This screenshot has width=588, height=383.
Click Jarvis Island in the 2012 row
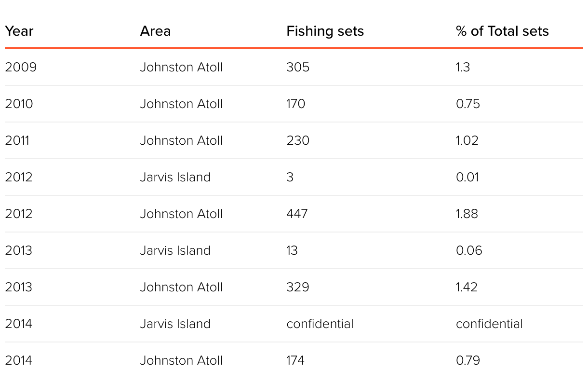(x=175, y=177)
